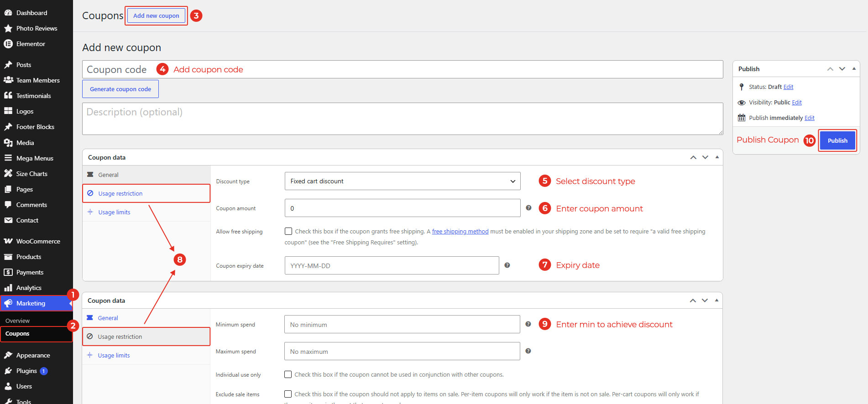Image resolution: width=868 pixels, height=404 pixels.
Task: Open the Discount type dropdown
Action: (x=403, y=181)
